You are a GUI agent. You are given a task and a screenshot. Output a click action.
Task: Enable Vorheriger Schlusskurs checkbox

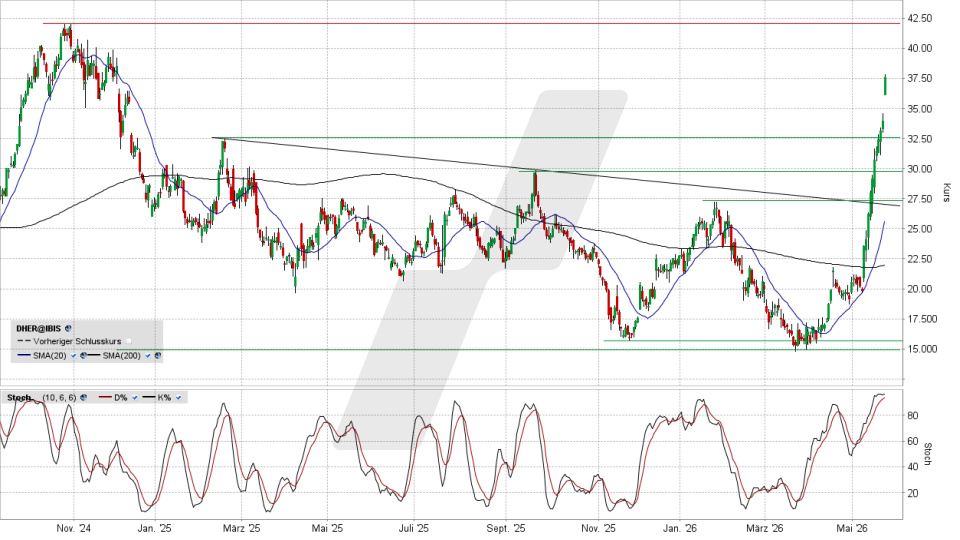coord(129,341)
